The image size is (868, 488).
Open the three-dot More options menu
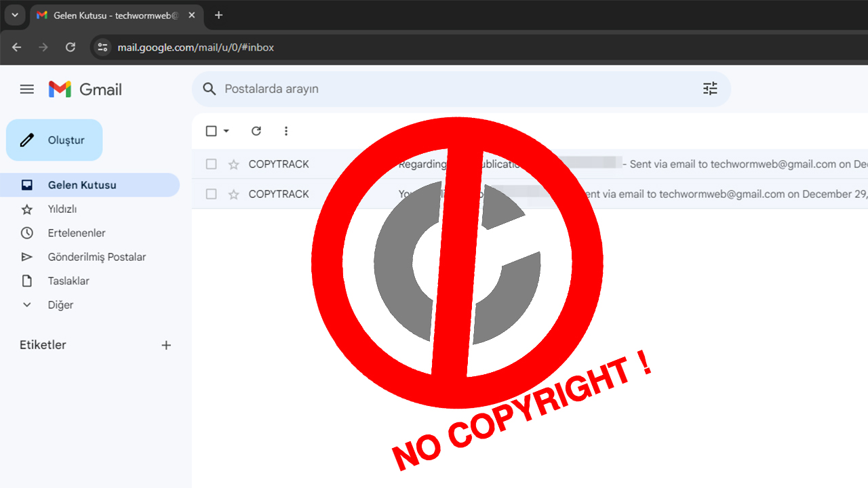point(285,131)
